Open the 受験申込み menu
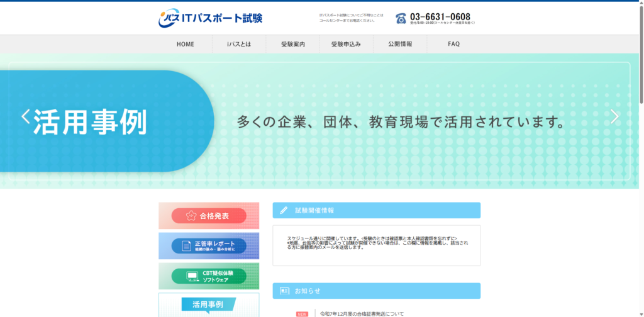The height and width of the screenshot is (317, 644). coord(346,44)
